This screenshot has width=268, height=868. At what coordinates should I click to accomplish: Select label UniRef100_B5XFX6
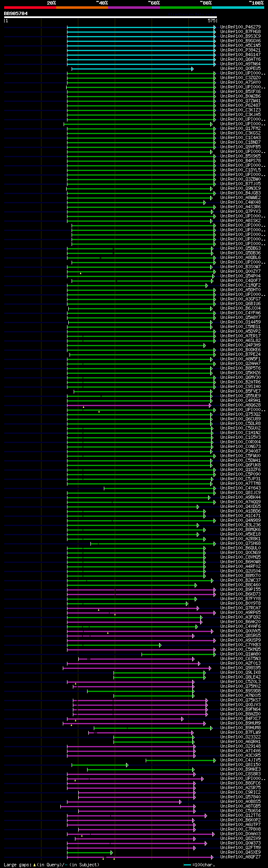tap(240, 92)
